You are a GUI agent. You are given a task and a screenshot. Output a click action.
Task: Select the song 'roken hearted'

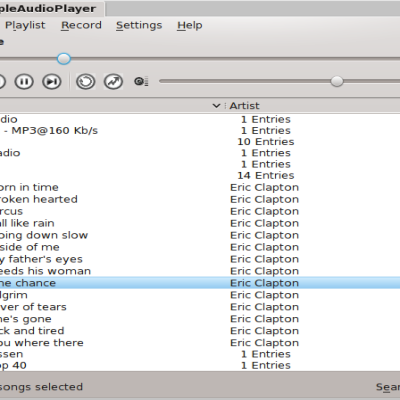click(200, 199)
